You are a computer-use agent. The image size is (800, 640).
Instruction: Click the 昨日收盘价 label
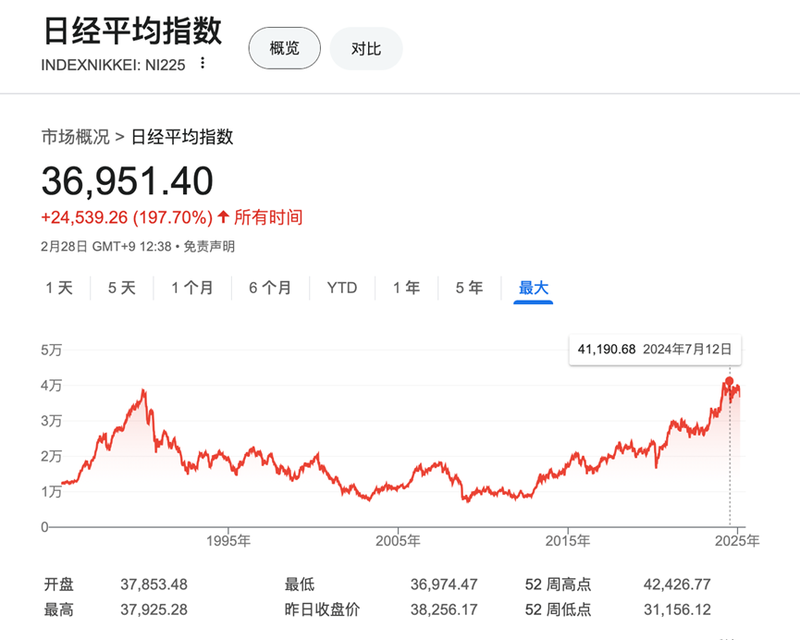[x=322, y=610]
